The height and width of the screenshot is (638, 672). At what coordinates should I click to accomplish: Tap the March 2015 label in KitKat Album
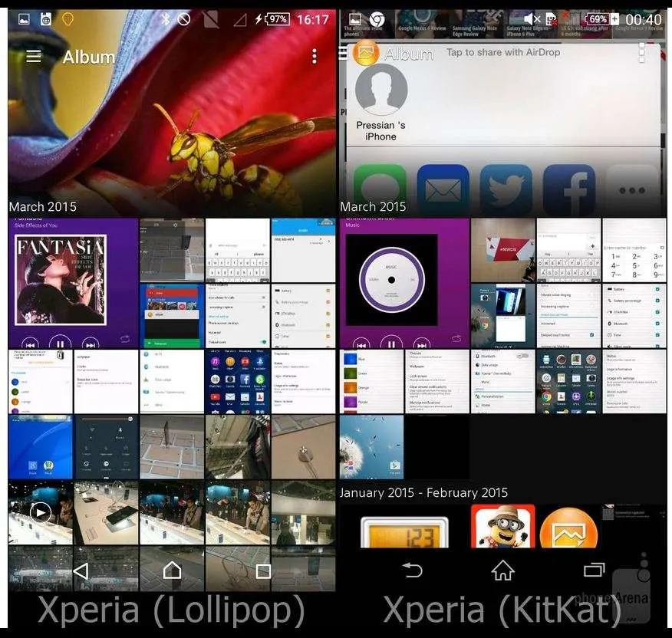point(373,206)
